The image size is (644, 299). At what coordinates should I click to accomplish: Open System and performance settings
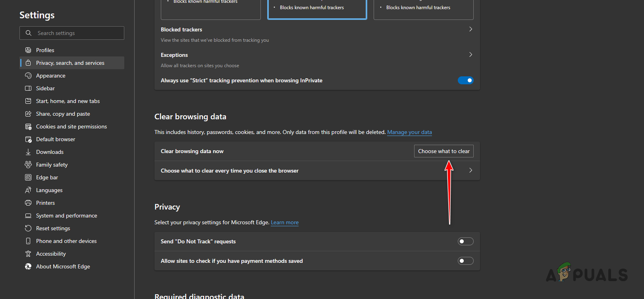click(x=72, y=216)
